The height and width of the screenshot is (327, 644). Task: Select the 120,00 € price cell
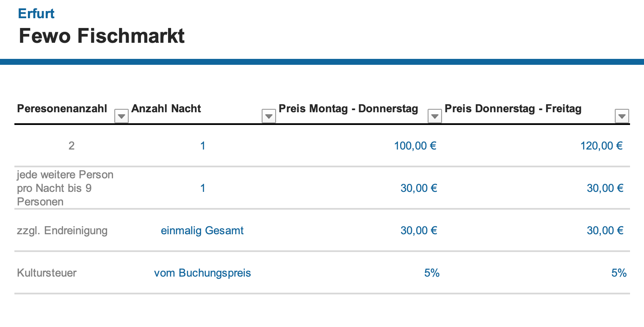click(601, 146)
